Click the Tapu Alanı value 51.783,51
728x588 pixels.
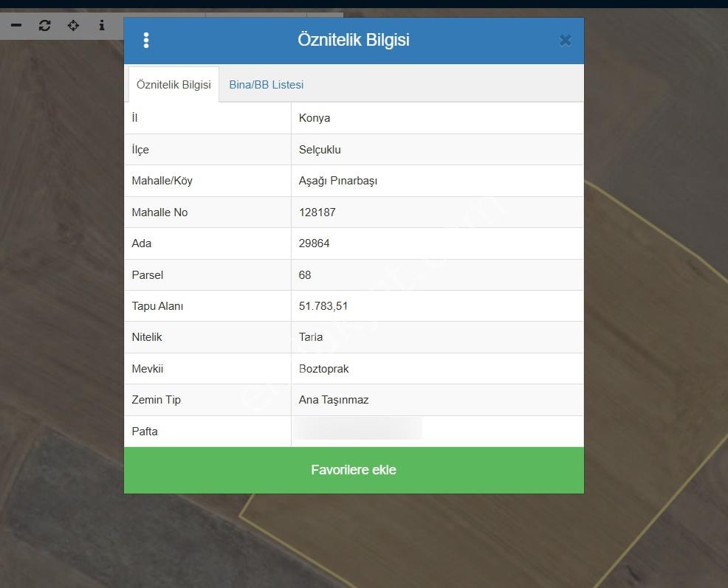pos(323,306)
